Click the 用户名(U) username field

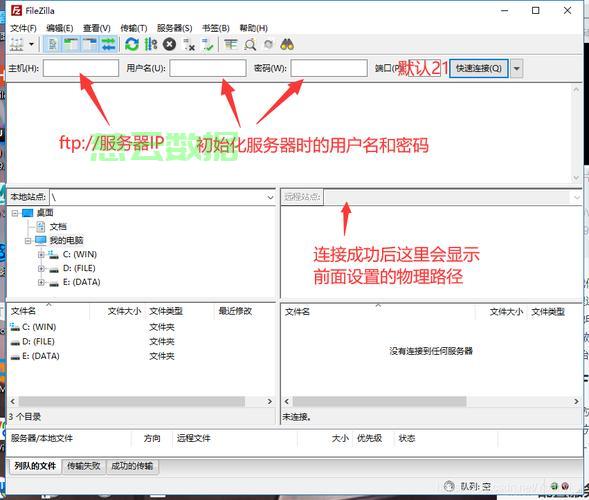(208, 68)
